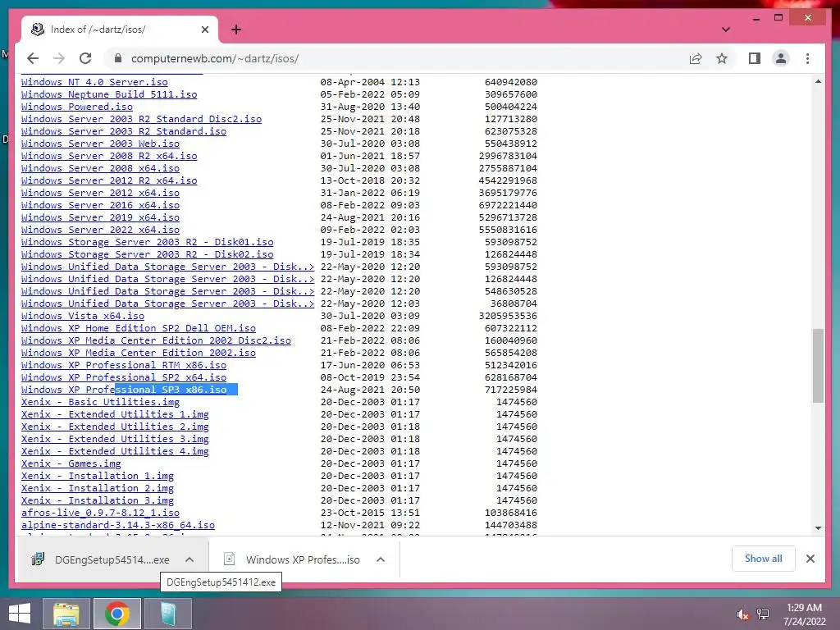This screenshot has width=840, height=630.
Task: Open Xenix - Extended Utilities 3.img
Action: pos(115,440)
